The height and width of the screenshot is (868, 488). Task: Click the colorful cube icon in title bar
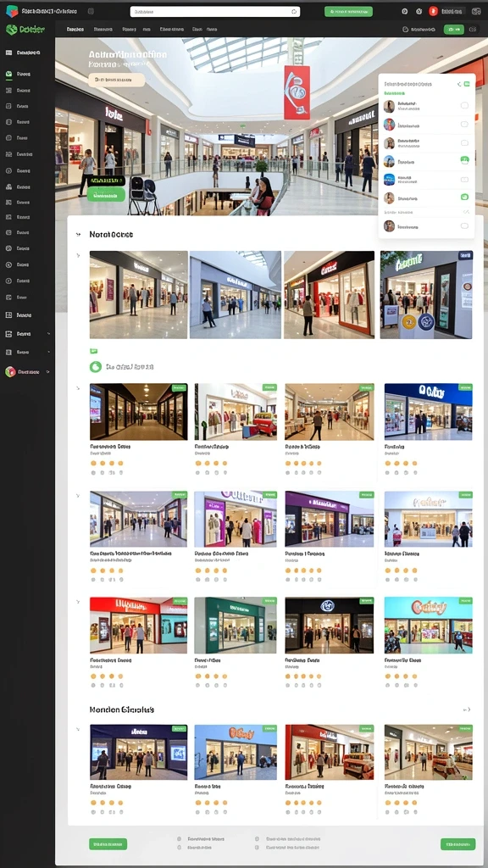point(12,10)
